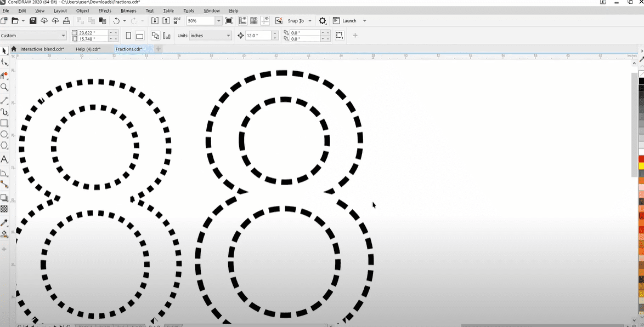
Task: Toggle Show Grid button
Action: pos(254,20)
